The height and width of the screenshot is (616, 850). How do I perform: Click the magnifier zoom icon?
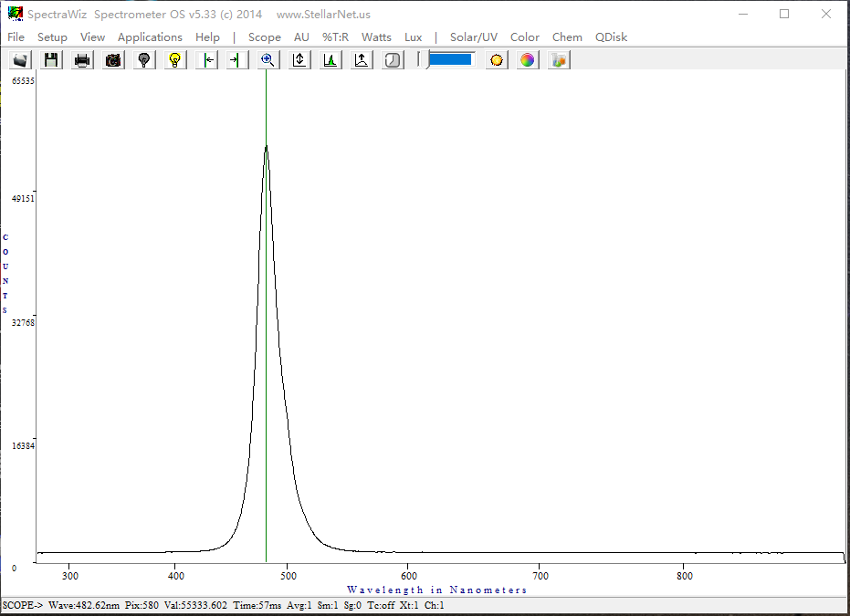[x=268, y=60]
